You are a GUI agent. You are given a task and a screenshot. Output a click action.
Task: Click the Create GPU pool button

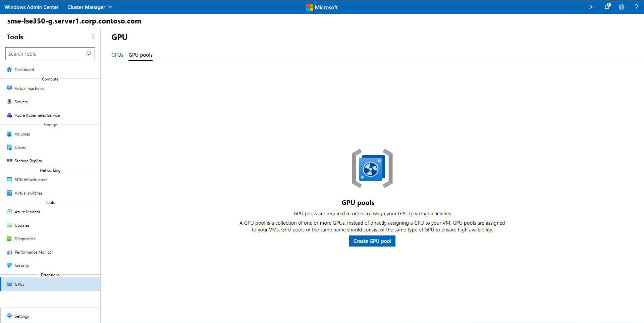pyautogui.click(x=372, y=241)
